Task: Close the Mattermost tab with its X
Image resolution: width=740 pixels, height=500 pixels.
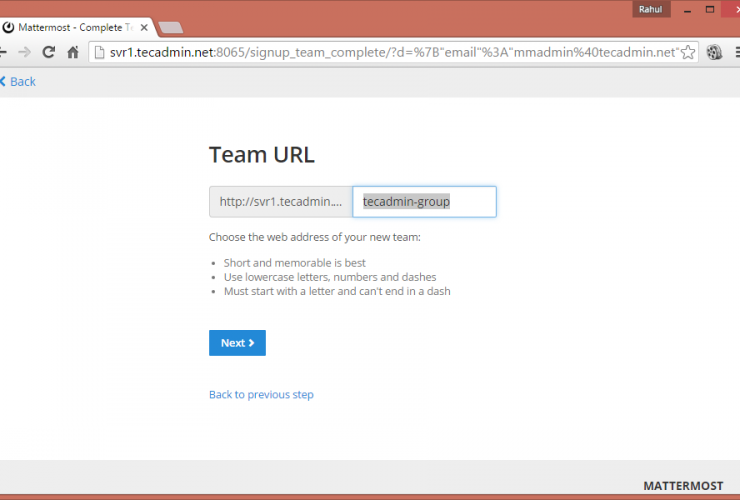Action: [x=145, y=27]
